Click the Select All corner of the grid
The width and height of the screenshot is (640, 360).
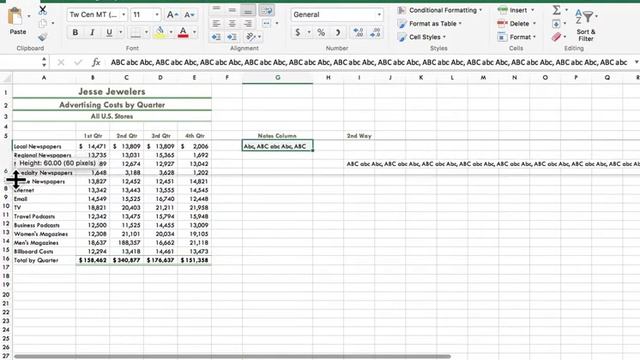coord(6,78)
